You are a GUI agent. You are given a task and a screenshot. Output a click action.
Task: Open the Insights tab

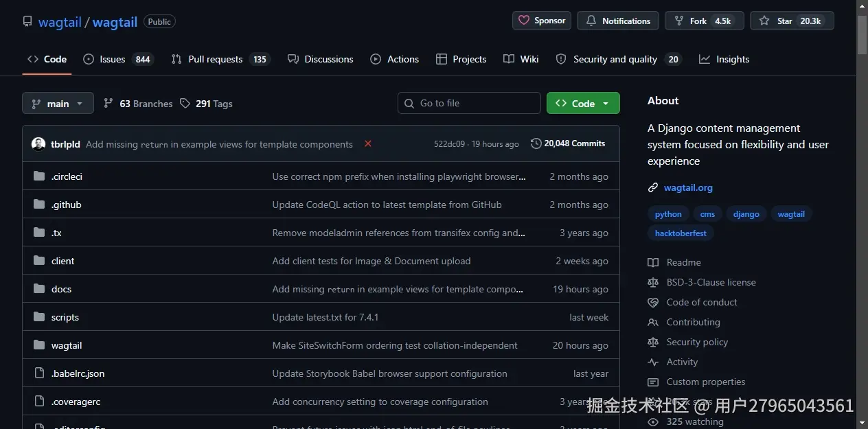724,59
